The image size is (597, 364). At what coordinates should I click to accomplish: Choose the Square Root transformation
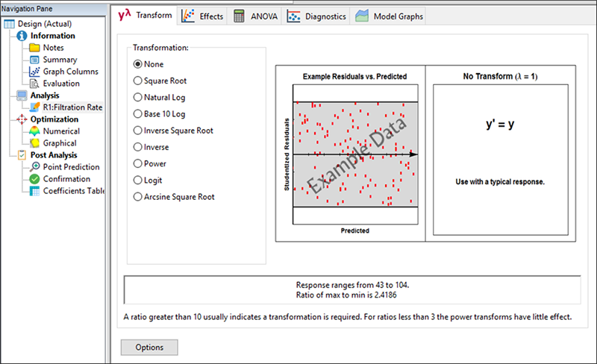point(160,81)
